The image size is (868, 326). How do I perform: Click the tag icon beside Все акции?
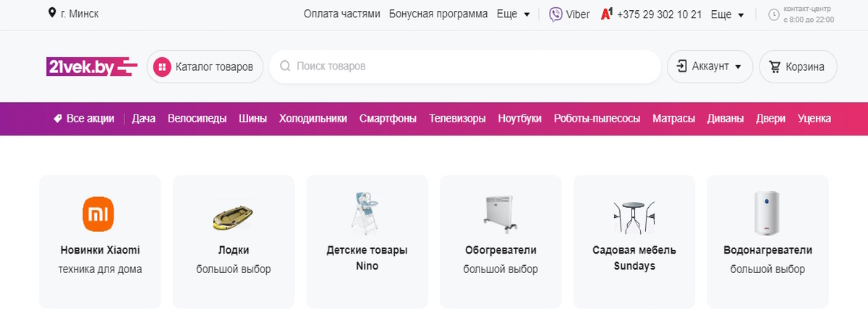pyautogui.click(x=58, y=119)
